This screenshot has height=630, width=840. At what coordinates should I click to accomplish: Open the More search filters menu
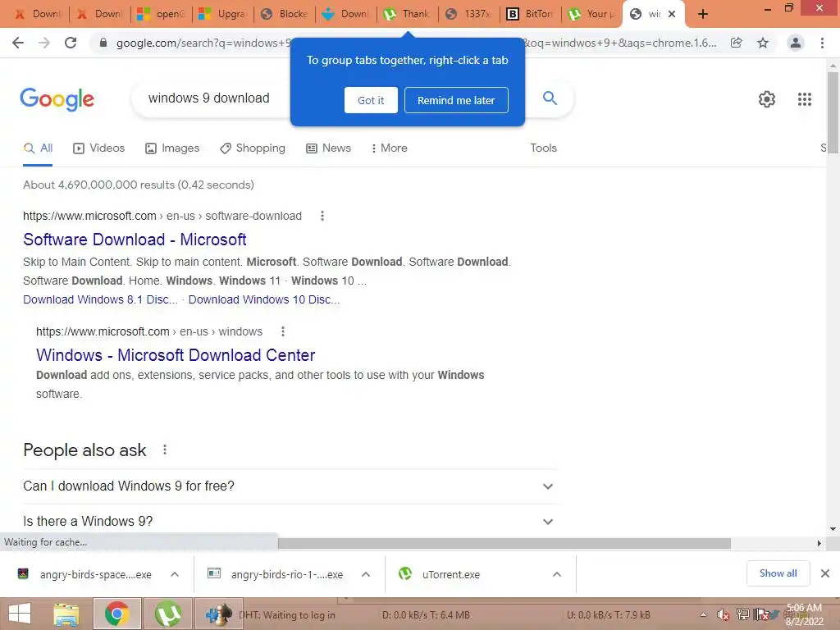pyautogui.click(x=389, y=148)
